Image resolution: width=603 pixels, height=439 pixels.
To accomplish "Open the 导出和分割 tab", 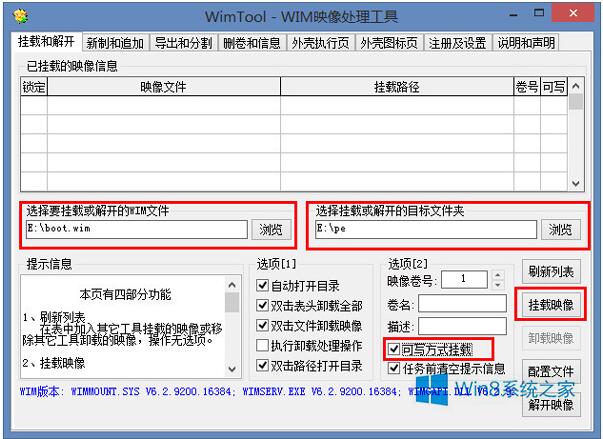I will point(183,43).
